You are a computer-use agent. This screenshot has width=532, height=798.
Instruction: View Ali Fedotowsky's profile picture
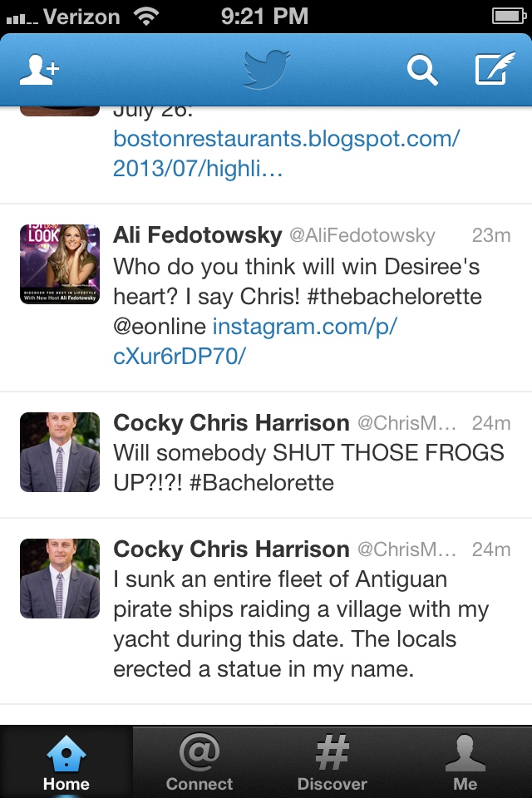point(60,264)
